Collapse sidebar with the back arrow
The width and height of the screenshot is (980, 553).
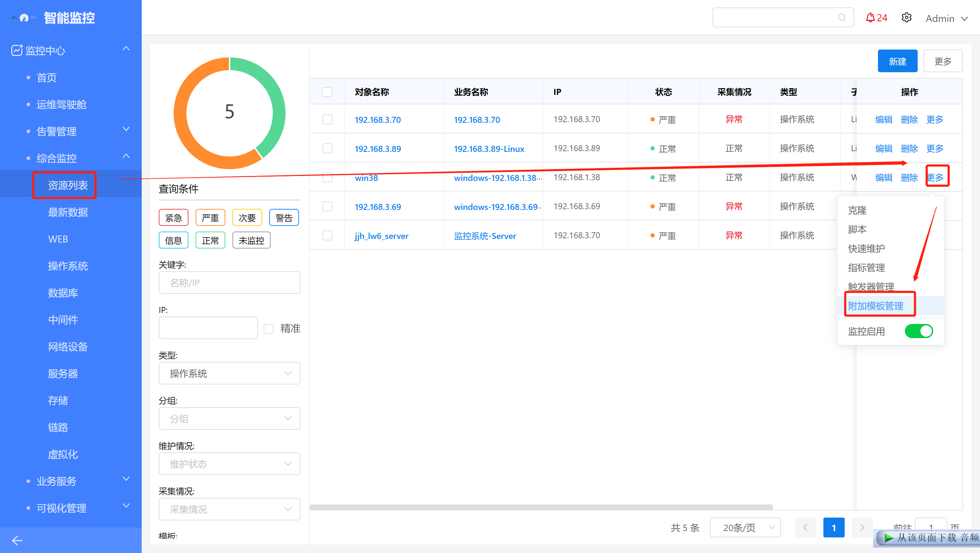(x=17, y=540)
